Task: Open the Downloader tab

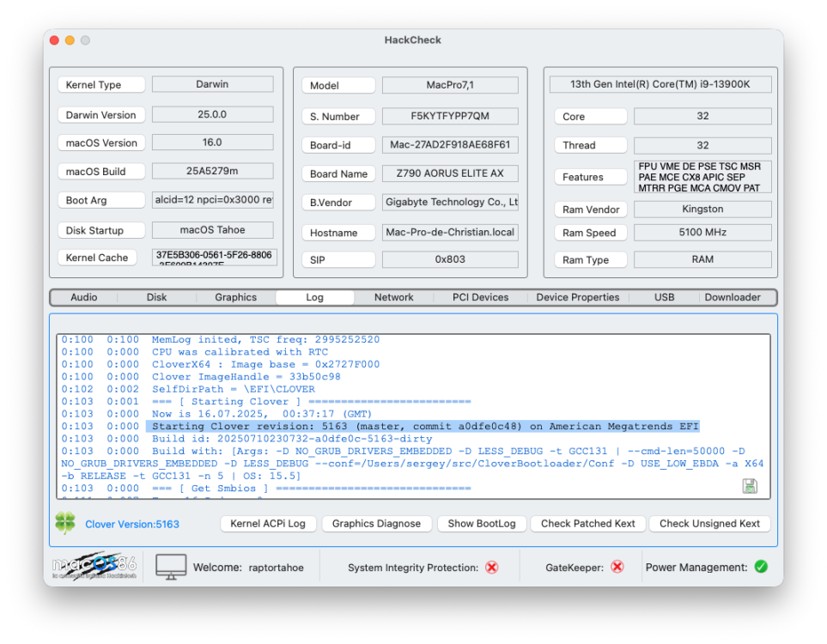Action: point(733,297)
